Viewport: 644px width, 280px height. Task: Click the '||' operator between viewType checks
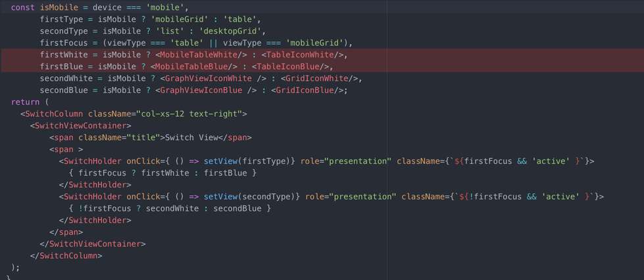213,43
